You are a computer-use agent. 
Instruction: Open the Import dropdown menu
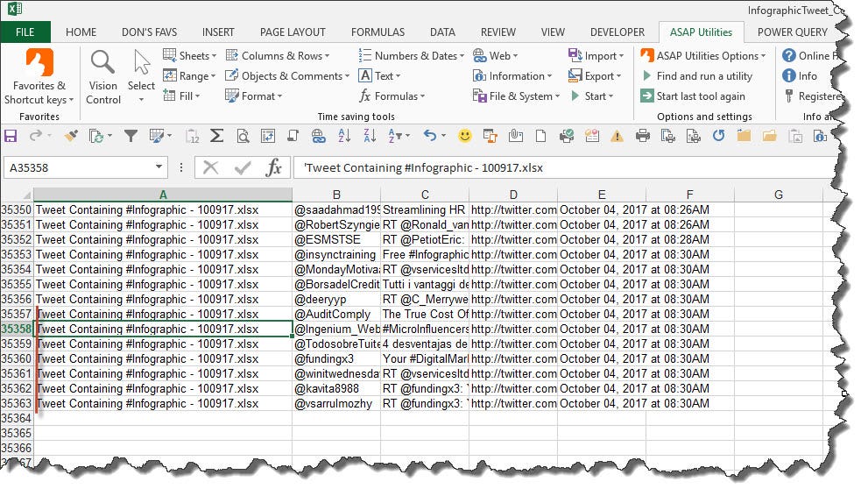click(x=596, y=55)
